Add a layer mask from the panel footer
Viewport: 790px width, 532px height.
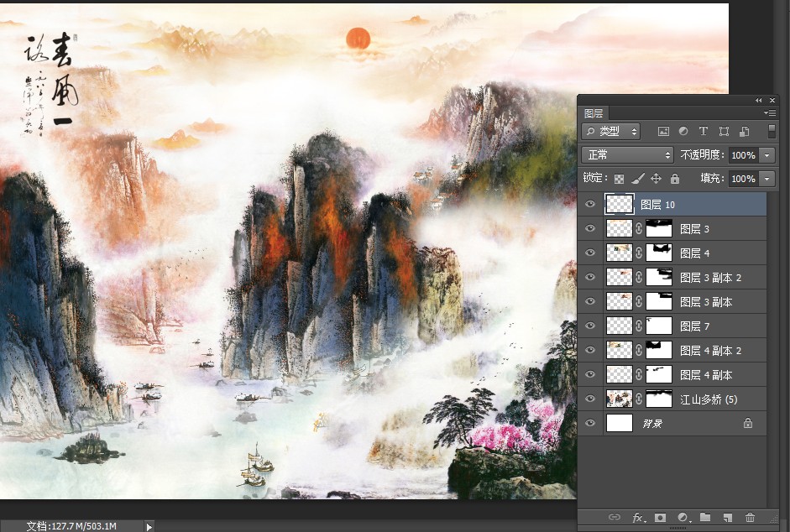[660, 518]
